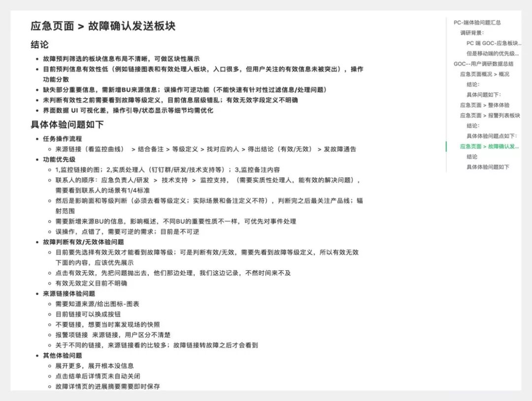
Task: Select '应急页面 > 报警列表板块' outline entry
Action: [490, 115]
